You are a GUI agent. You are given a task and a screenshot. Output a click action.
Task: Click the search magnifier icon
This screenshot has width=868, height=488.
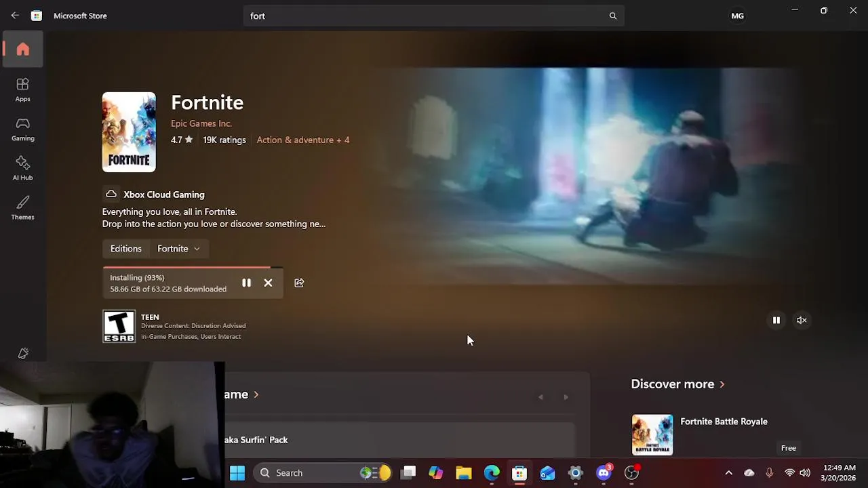point(613,16)
